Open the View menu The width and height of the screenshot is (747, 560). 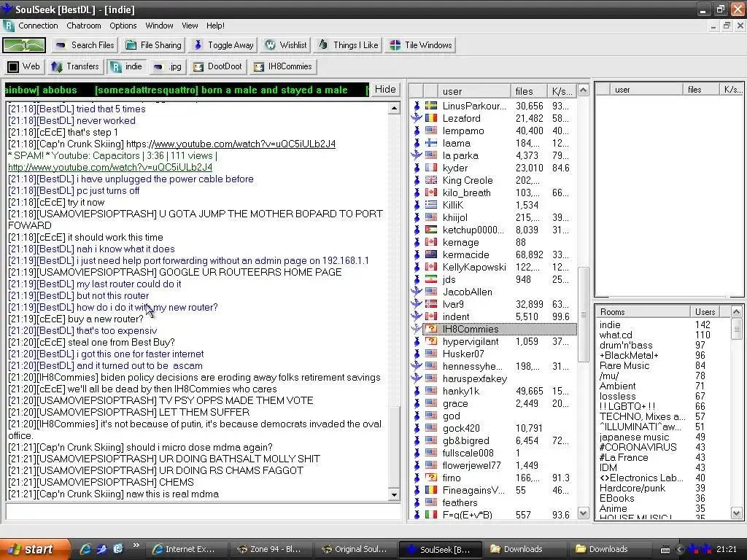point(190,26)
